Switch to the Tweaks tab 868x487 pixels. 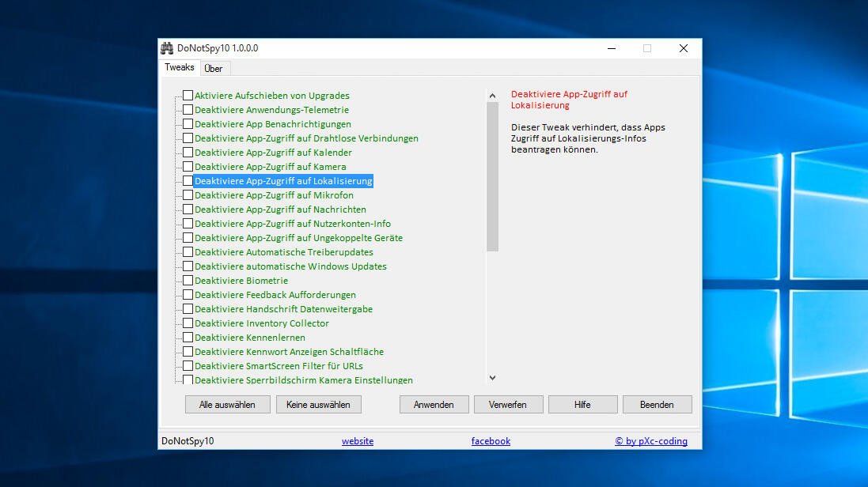(180, 67)
